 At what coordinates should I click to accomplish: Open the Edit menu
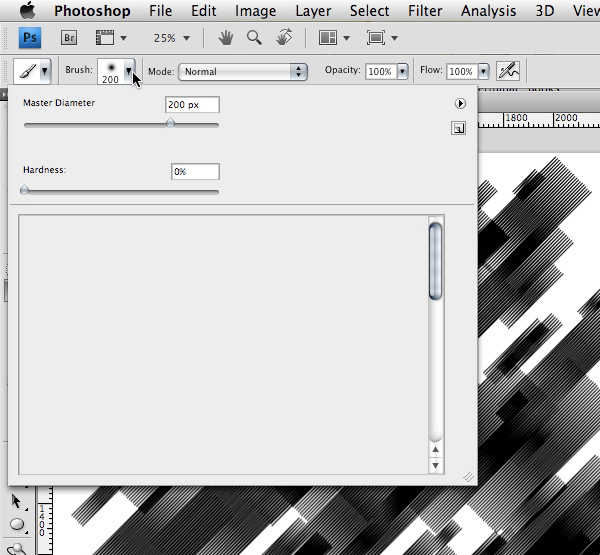pos(204,11)
